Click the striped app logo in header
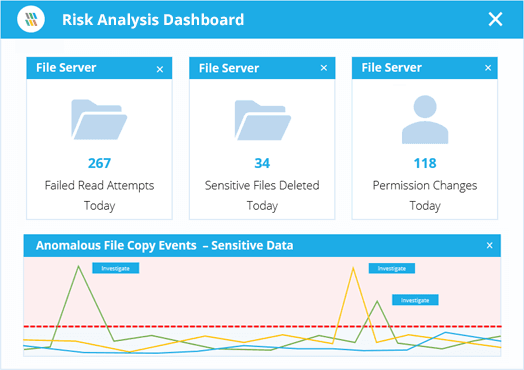The height and width of the screenshot is (370, 524). pyautogui.click(x=31, y=19)
